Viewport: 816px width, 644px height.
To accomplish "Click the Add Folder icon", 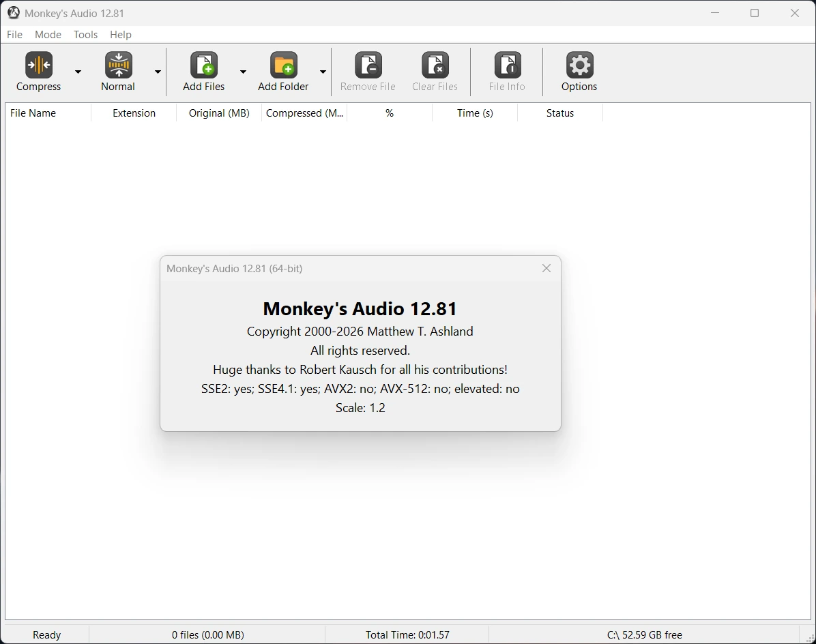I will click(x=284, y=65).
